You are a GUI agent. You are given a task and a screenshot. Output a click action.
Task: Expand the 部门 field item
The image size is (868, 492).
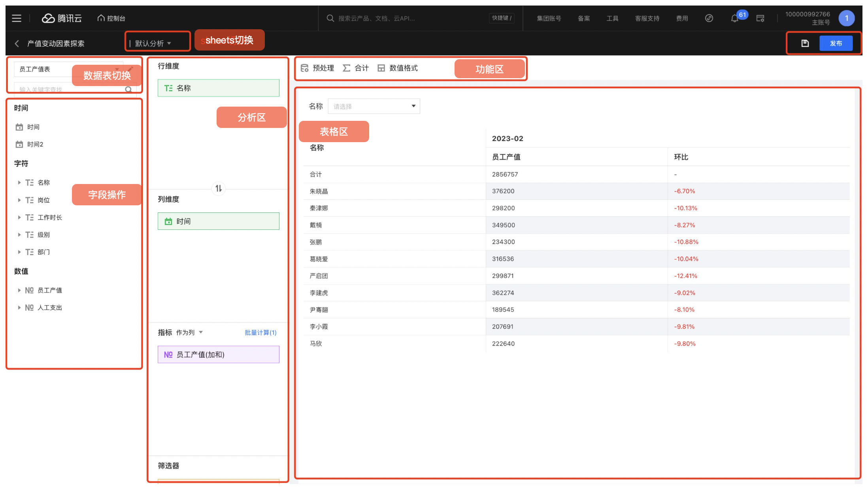(x=19, y=252)
